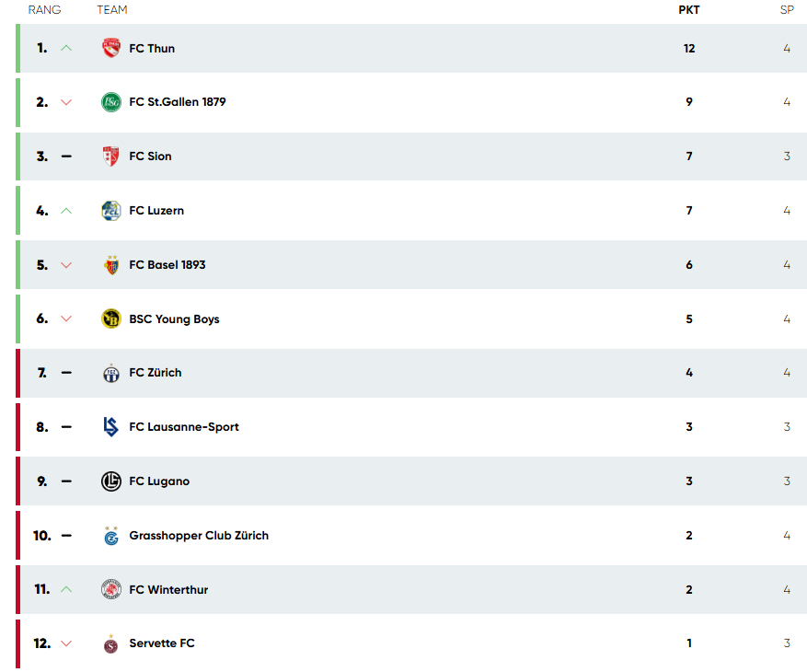
Task: Click the FC Sion club crest
Action: [110, 156]
